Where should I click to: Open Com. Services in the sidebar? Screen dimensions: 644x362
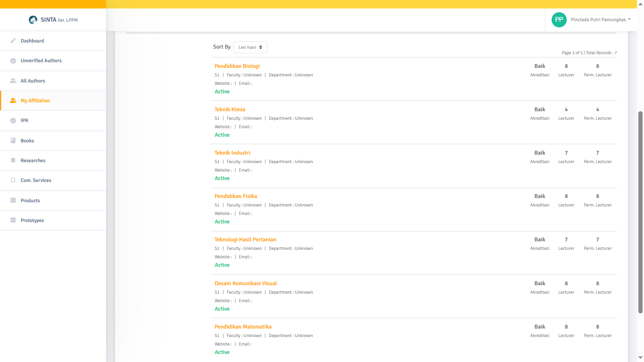pyautogui.click(x=53, y=181)
